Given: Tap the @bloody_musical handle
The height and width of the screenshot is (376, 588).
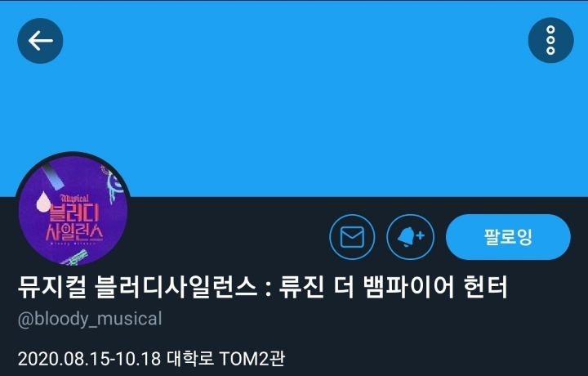Looking at the screenshot, I should pos(90,319).
